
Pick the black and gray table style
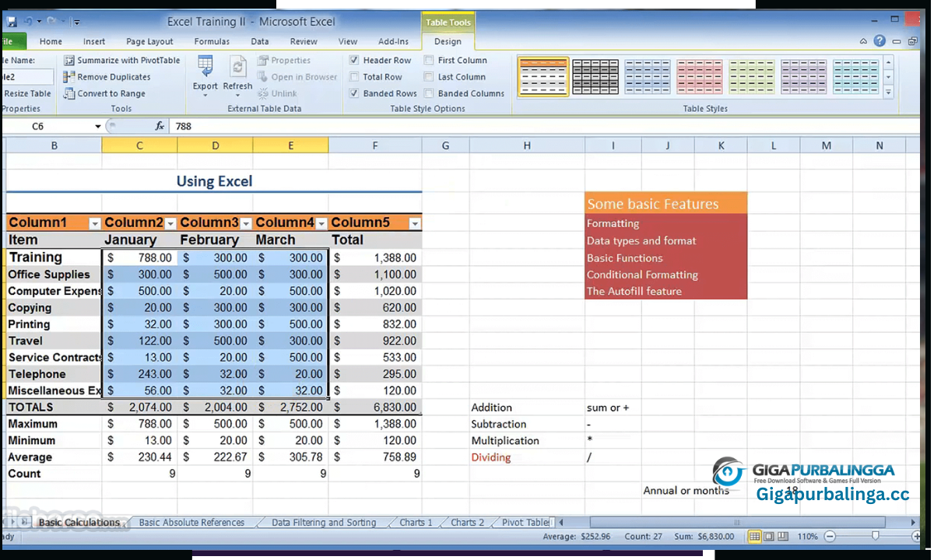[595, 77]
